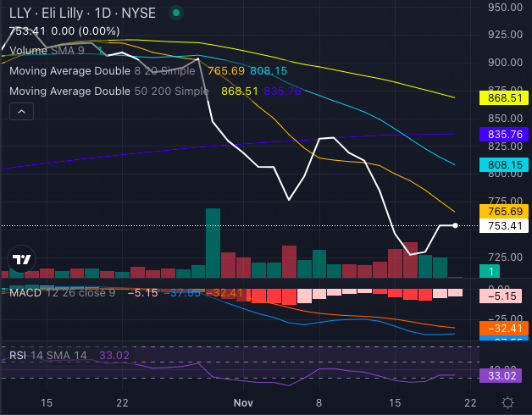The width and height of the screenshot is (532, 415).
Task: Click the last price point marker
Action: coord(456,225)
